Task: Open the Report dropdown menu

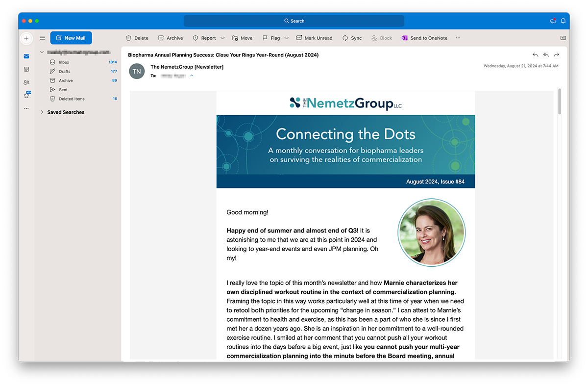Action: 222,38
